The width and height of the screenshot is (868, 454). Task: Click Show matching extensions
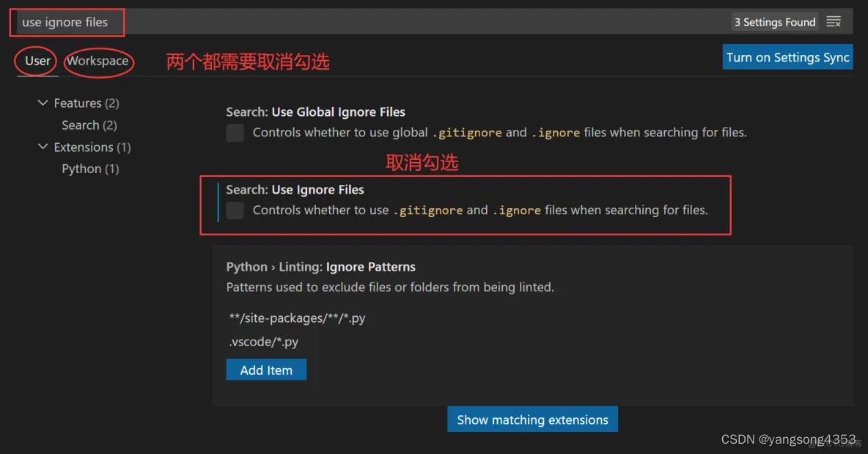coord(532,419)
